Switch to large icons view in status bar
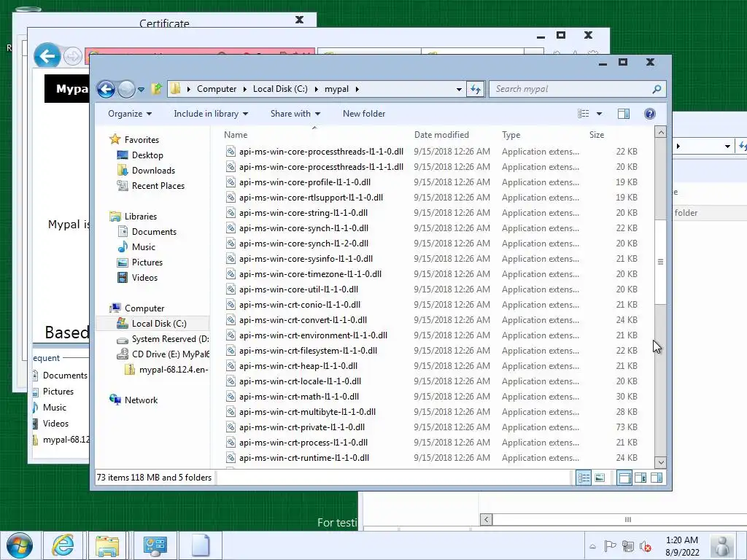 (600, 478)
